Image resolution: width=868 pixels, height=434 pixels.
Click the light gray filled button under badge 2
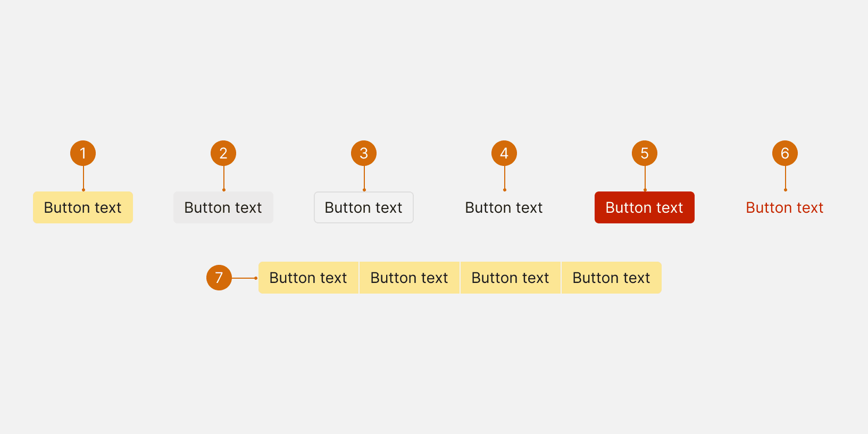(x=223, y=207)
